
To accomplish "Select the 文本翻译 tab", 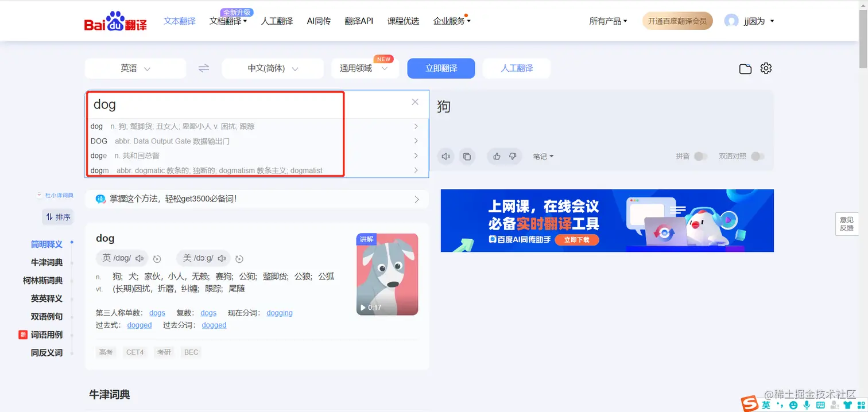I will 180,21.
